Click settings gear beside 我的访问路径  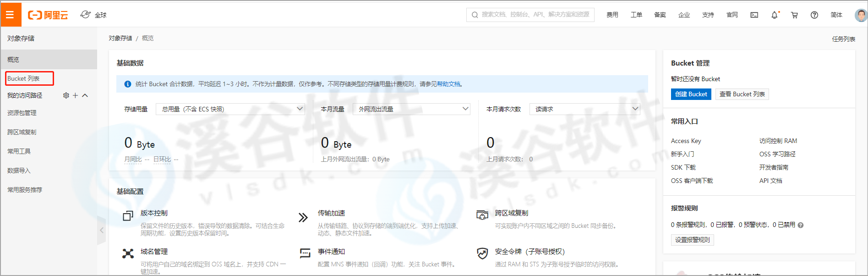tap(66, 95)
